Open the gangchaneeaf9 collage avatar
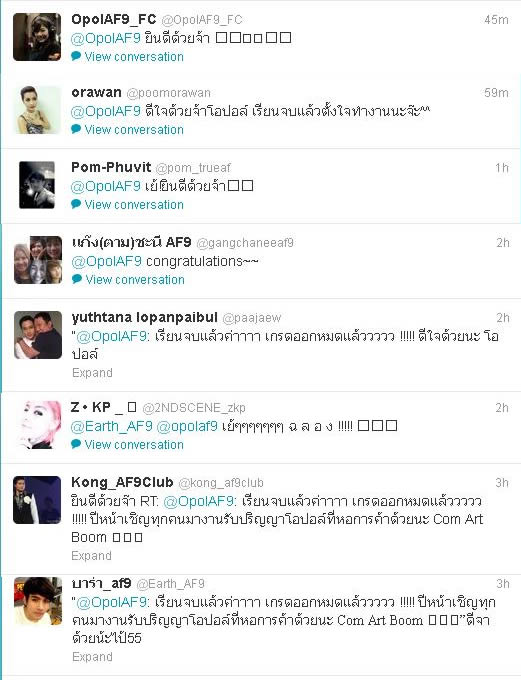The image size is (521, 680). [x=38, y=260]
